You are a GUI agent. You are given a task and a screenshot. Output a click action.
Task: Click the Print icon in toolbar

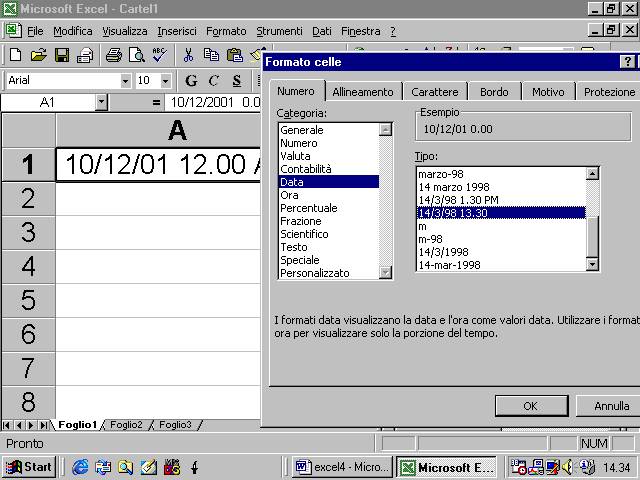pyautogui.click(x=113, y=55)
